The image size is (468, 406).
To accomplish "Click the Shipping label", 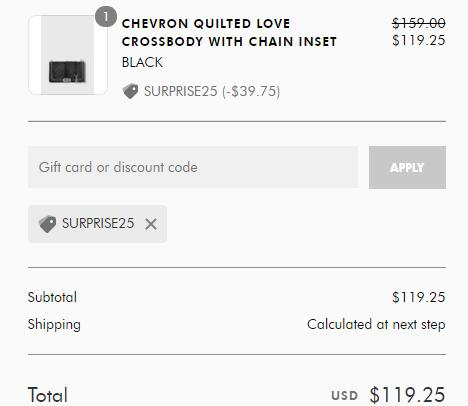I will click(54, 325).
